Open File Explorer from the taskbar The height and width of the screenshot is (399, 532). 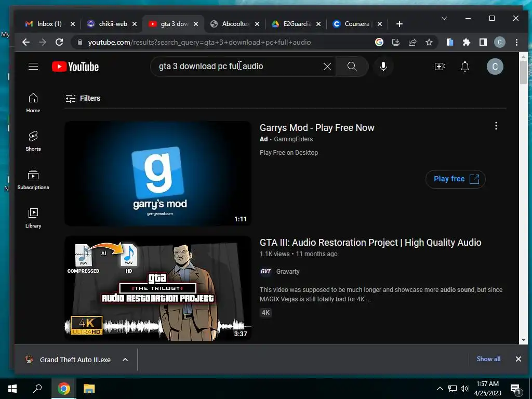(89, 389)
